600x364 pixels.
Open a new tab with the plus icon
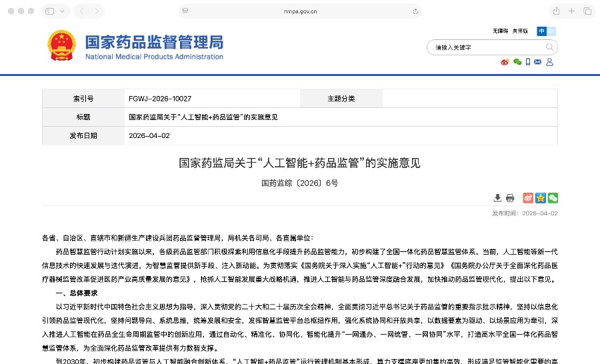(572, 11)
